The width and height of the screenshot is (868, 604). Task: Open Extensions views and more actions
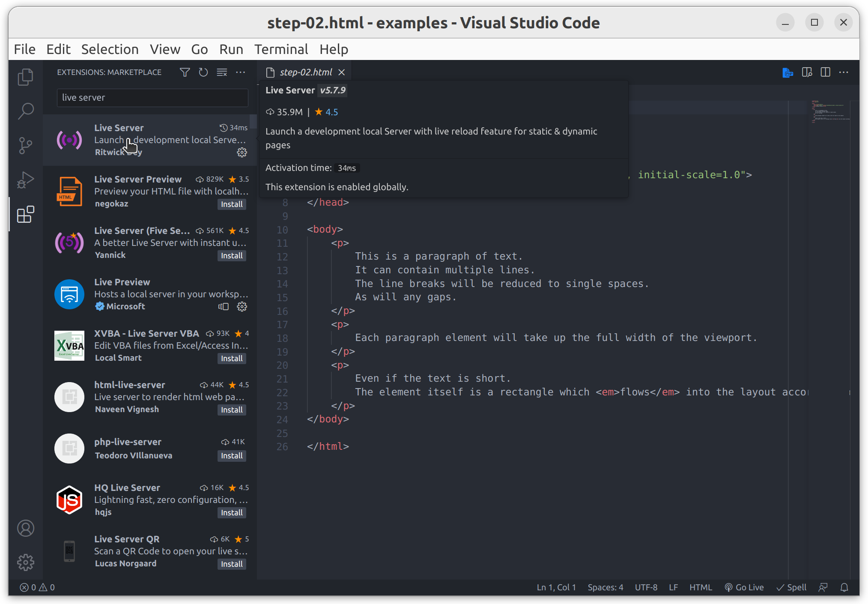pos(241,72)
